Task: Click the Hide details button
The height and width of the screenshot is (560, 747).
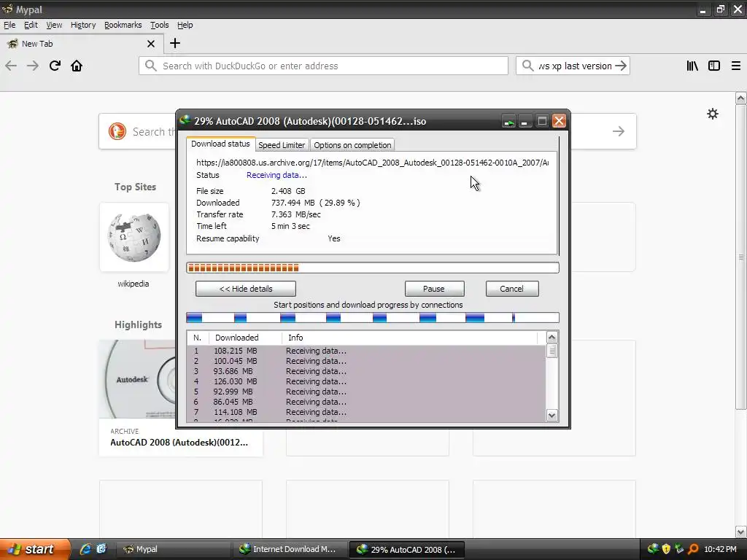Action: [246, 289]
